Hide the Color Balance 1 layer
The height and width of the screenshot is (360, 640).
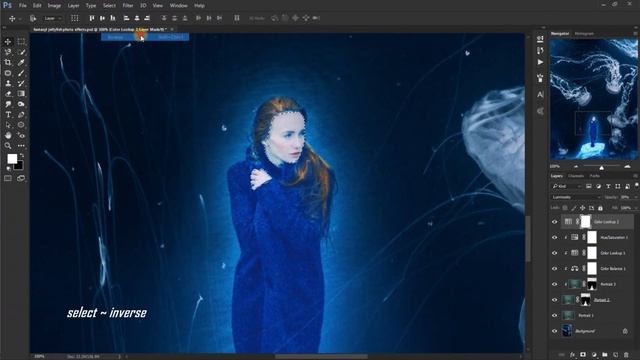point(554,269)
